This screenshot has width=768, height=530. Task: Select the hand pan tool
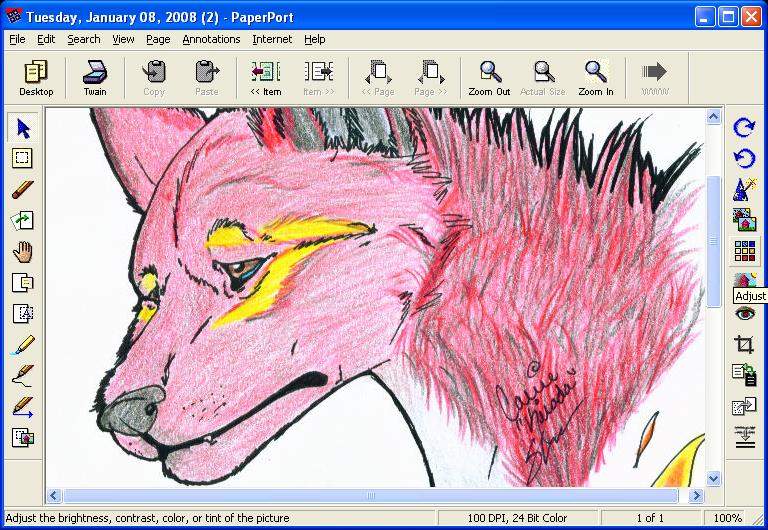23,252
